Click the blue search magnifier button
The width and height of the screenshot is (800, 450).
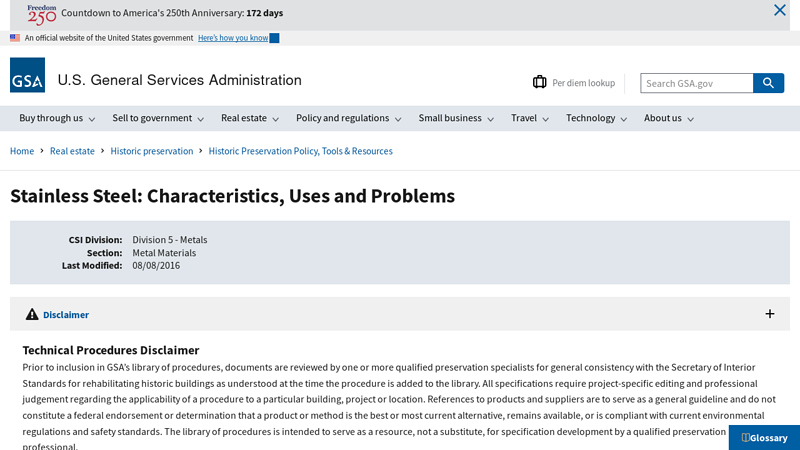(768, 83)
